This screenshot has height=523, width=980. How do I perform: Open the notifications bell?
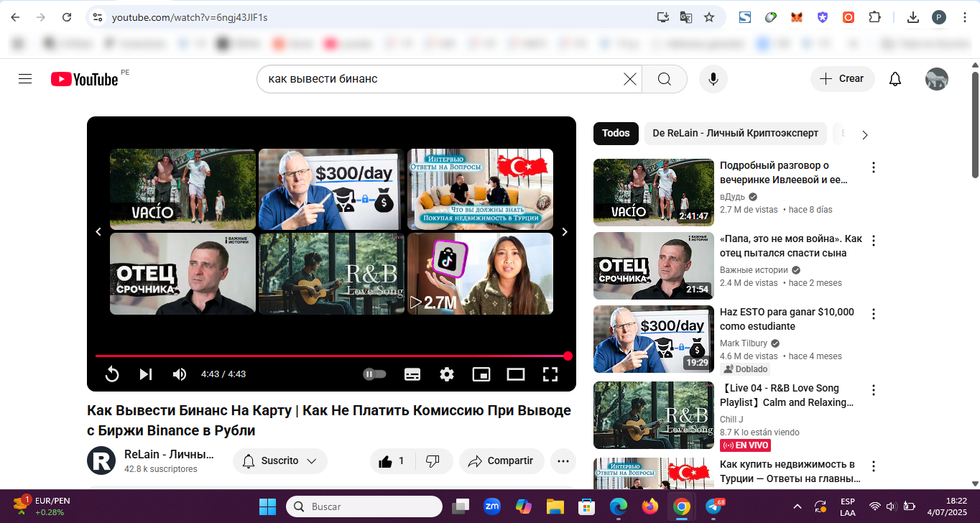coord(895,79)
